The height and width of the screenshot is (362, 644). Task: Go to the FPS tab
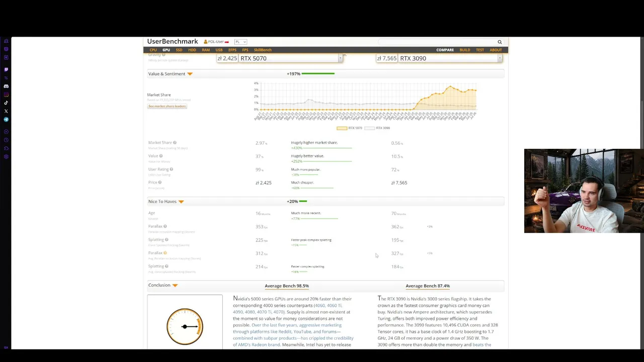[245, 50]
